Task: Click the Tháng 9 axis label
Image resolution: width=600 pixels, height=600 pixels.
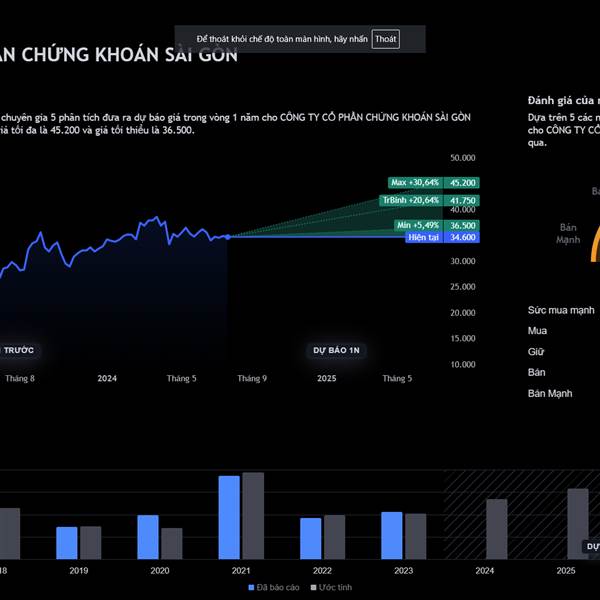Action: (x=252, y=378)
